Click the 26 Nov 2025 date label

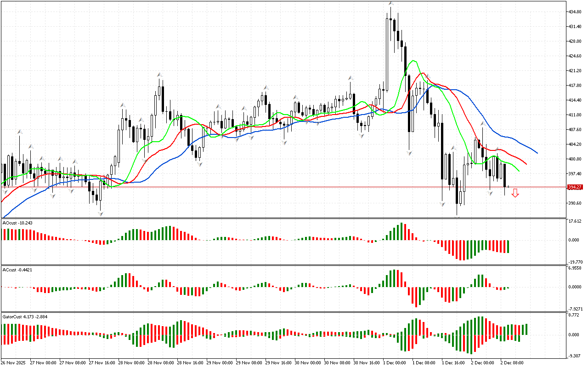pyautogui.click(x=13, y=363)
